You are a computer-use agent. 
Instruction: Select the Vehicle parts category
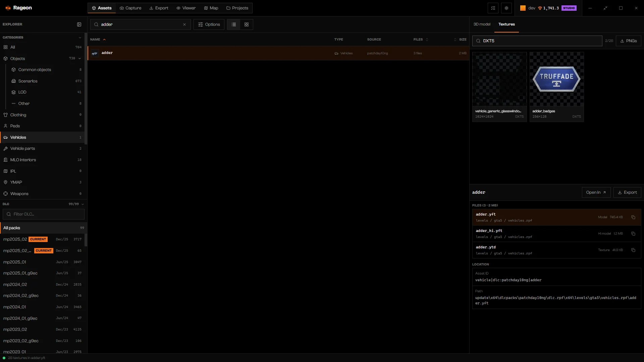coord(42,148)
